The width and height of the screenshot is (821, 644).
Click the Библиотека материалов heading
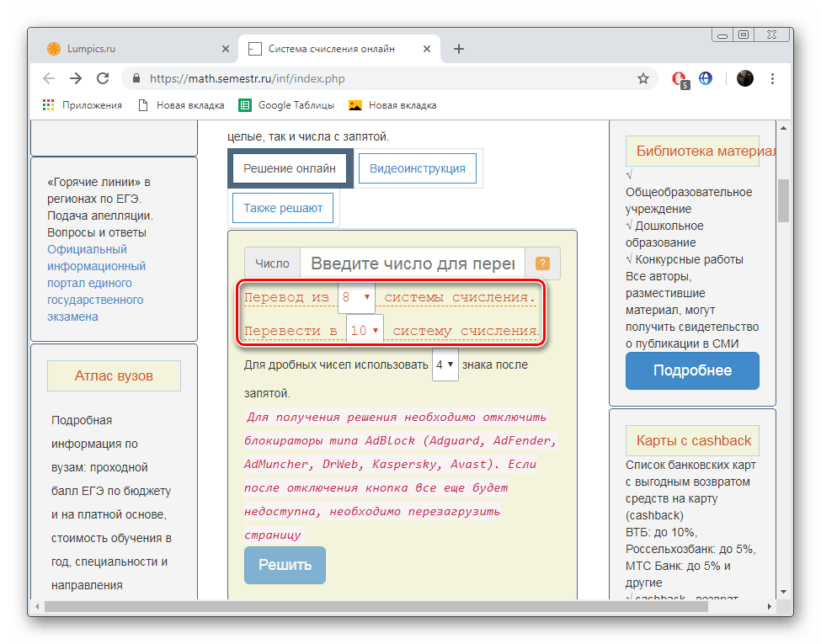[x=692, y=151]
